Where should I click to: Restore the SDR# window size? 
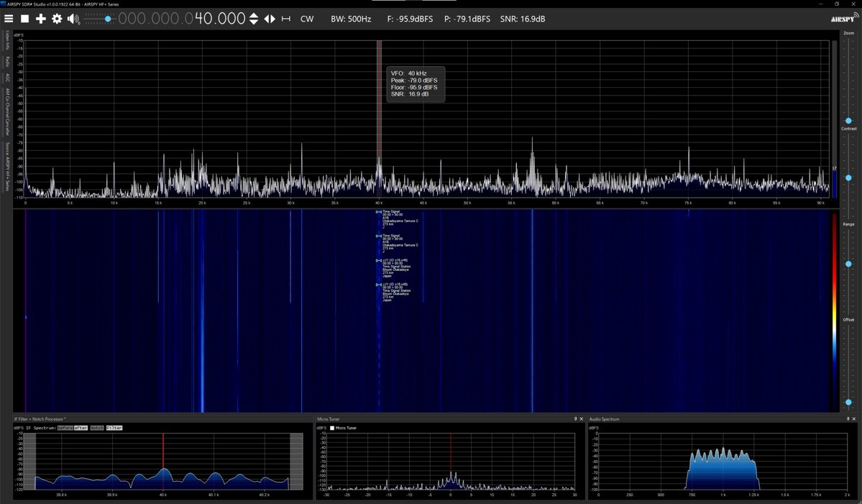click(837, 4)
